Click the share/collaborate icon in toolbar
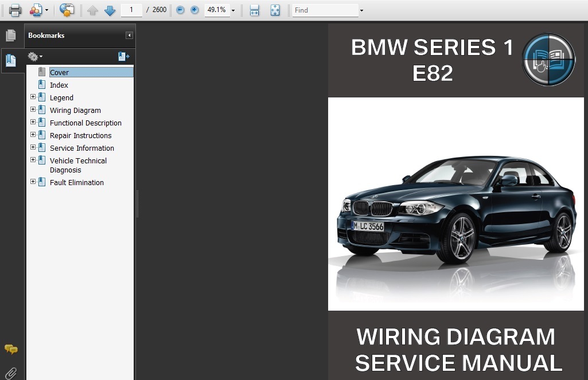Image resolution: width=588 pixels, height=380 pixels. point(36,10)
